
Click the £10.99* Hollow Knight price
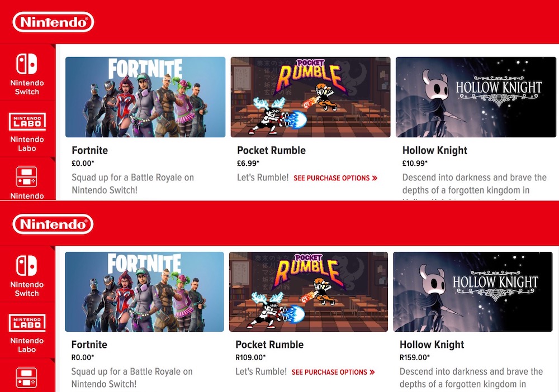coord(415,164)
